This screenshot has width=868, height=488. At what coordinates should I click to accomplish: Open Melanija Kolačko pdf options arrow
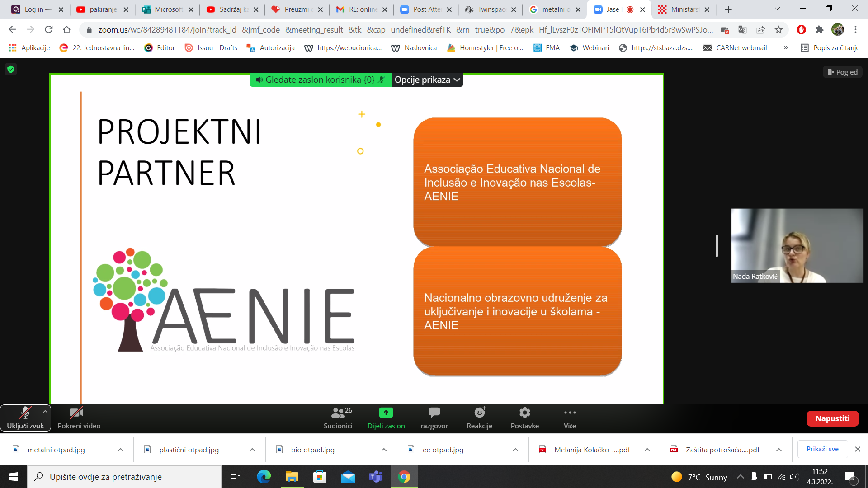pos(647,450)
